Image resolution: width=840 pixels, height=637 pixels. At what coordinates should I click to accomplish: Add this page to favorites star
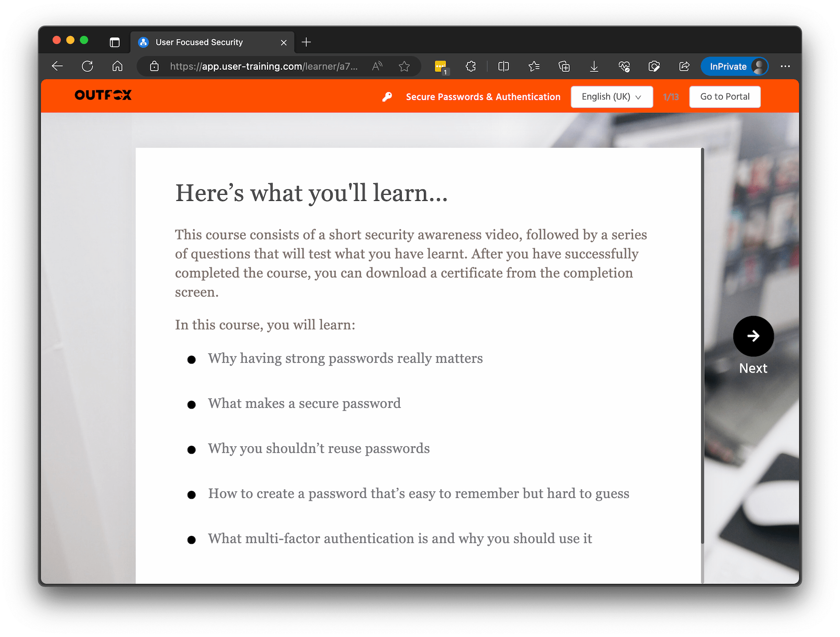click(404, 66)
